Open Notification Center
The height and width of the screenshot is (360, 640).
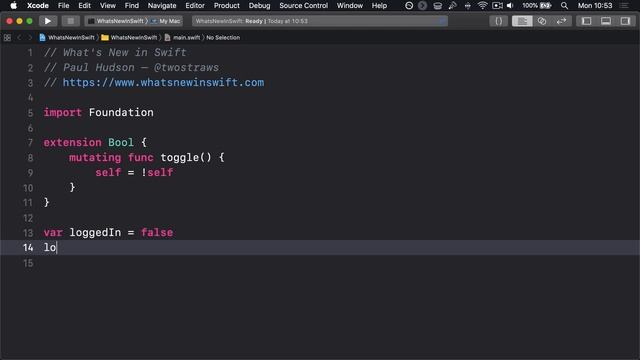pos(624,5)
